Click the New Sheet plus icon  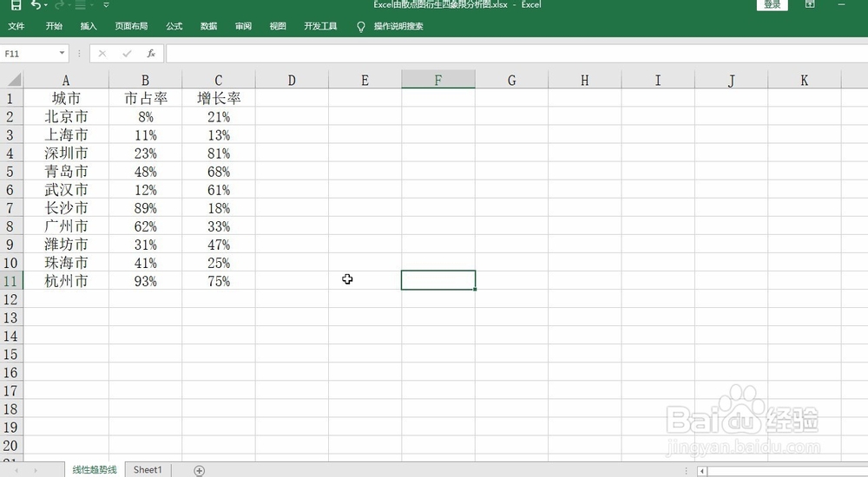click(x=200, y=470)
